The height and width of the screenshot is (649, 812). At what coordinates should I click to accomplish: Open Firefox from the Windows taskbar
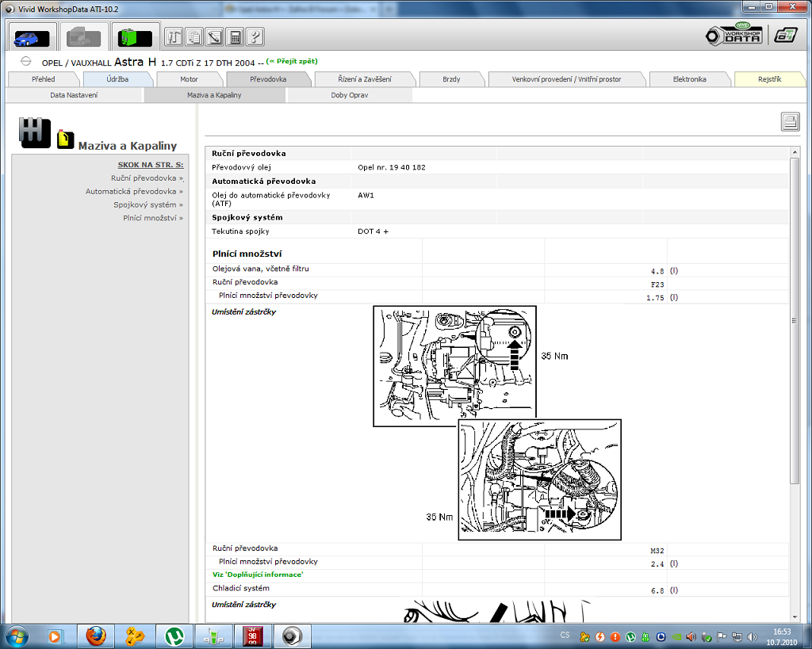tap(96, 636)
